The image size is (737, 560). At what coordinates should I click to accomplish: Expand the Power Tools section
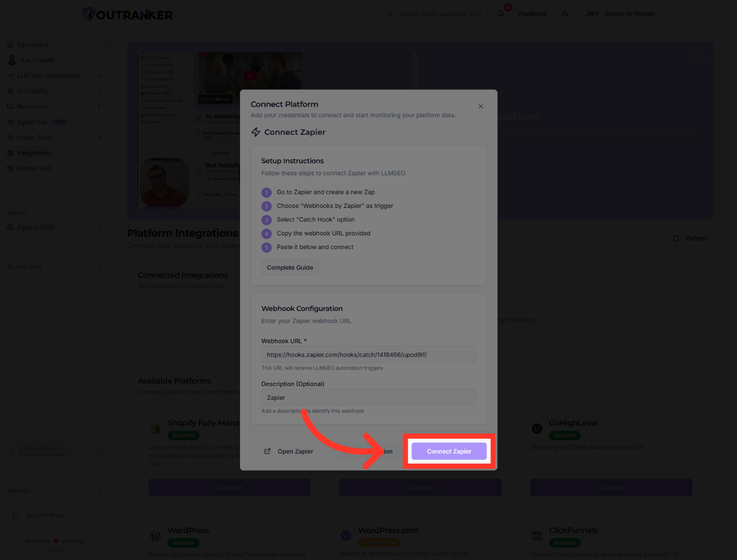click(x=99, y=137)
